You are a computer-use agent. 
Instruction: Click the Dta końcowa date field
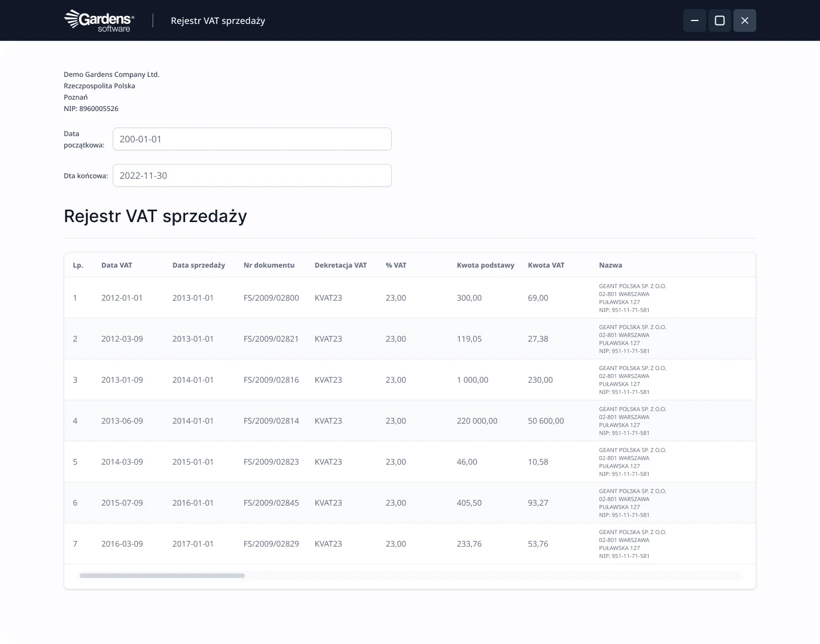pos(252,175)
